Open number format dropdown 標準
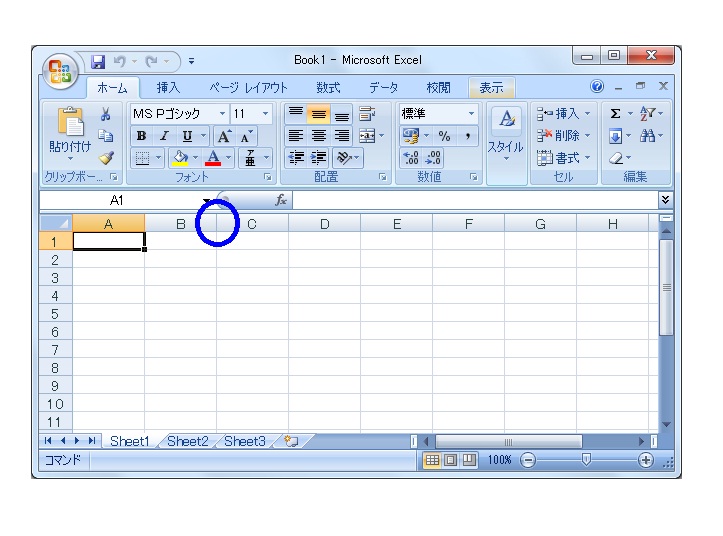723x536 pixels. click(471, 113)
